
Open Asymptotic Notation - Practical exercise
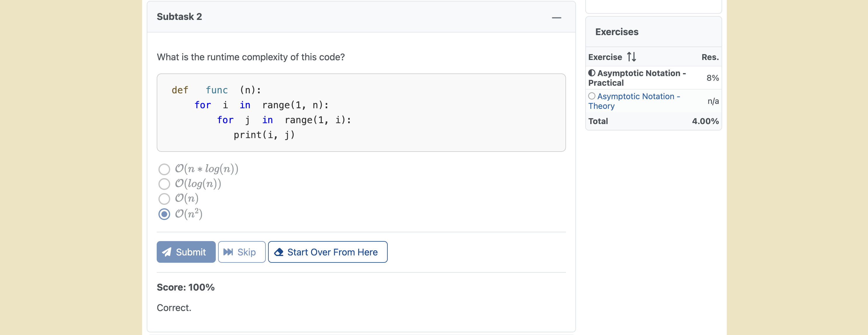click(x=637, y=78)
